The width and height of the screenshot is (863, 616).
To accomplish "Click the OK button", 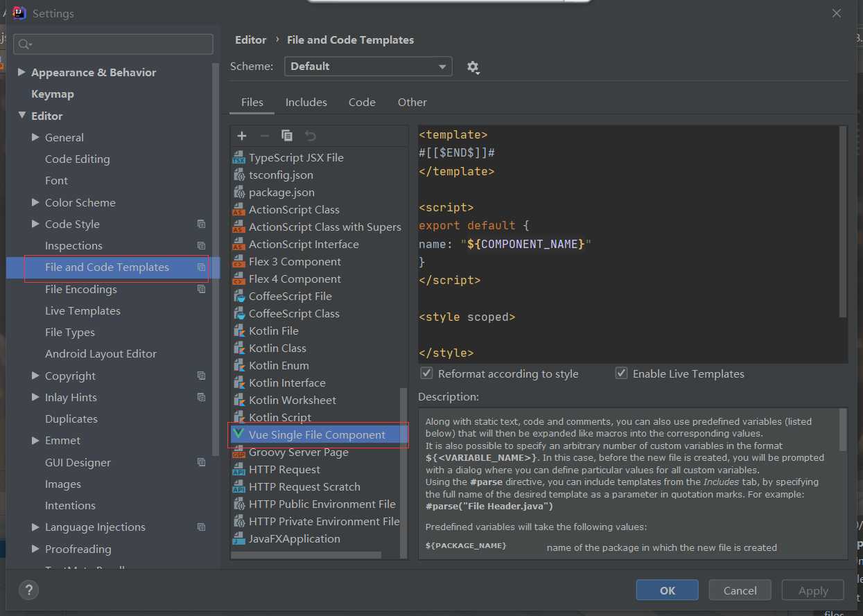I will coord(668,590).
